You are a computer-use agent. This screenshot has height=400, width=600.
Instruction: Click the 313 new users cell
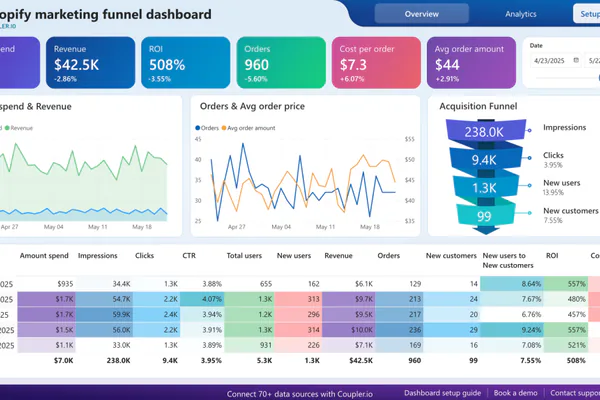coord(298,299)
